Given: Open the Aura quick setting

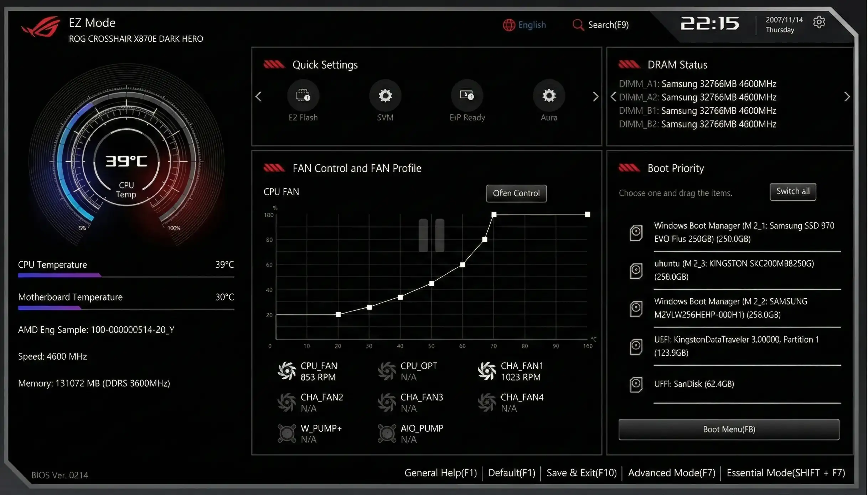Looking at the screenshot, I should pos(549,96).
